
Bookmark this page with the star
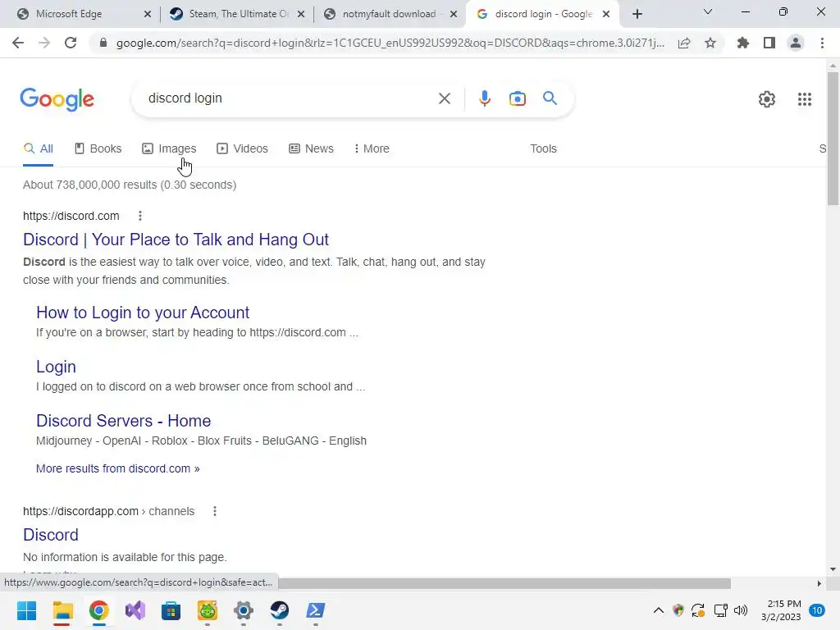pos(710,43)
